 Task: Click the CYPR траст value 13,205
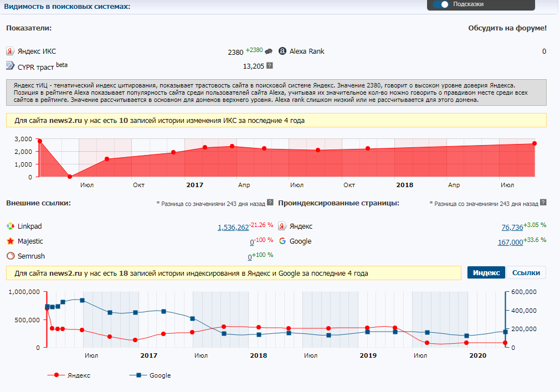(254, 66)
